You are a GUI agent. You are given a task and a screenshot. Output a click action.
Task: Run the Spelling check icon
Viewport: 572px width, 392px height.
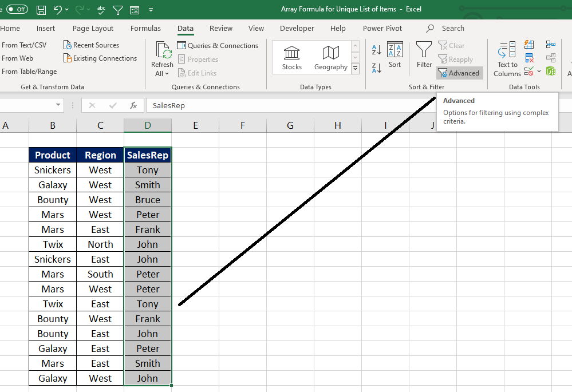click(x=101, y=10)
